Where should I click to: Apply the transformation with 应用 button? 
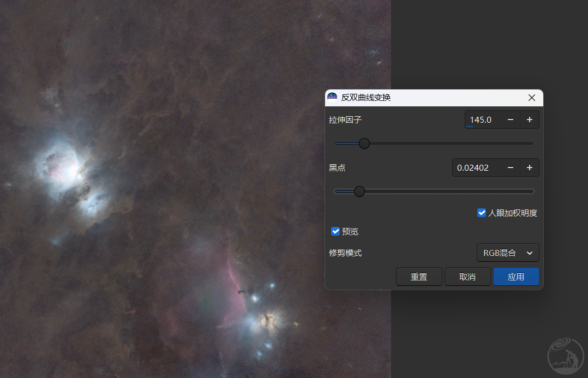[516, 277]
